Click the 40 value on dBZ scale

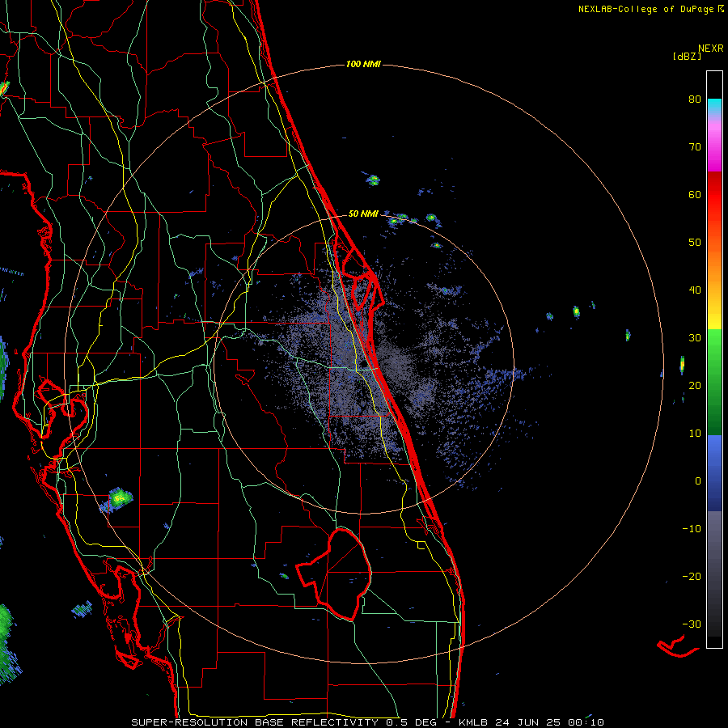pos(695,290)
